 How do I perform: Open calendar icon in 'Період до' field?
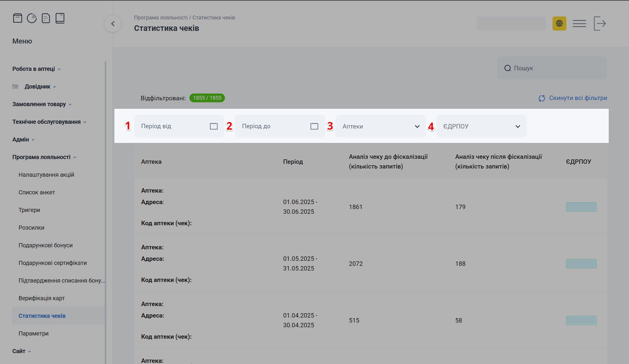coord(314,126)
